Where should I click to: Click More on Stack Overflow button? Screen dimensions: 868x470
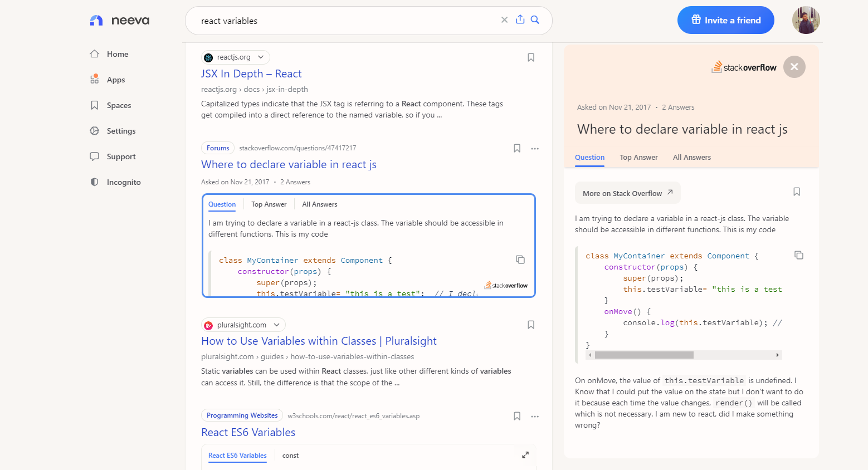(628, 193)
